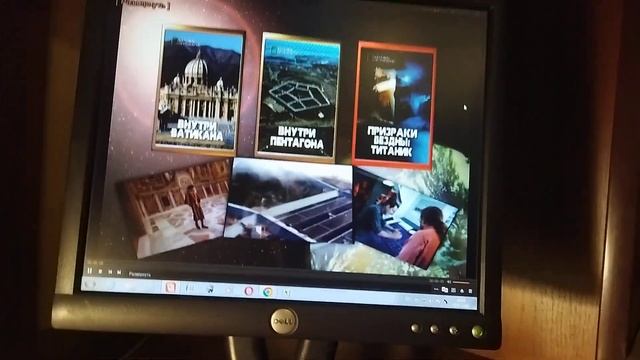Stop the video playback
Image resolution: width=640 pixels, height=360 pixels.
100,271
